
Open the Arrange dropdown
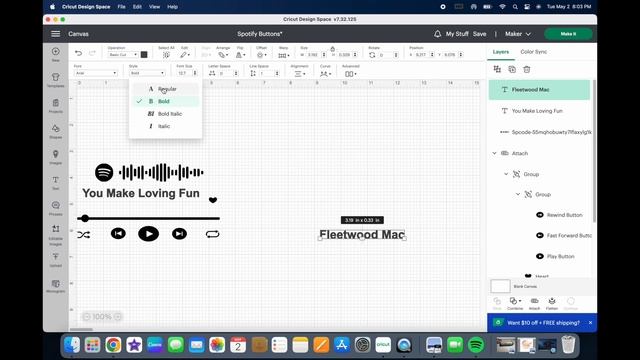click(x=223, y=55)
